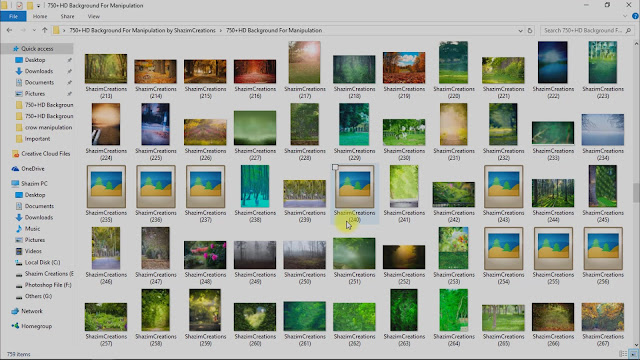Expand the ribbon using the chevron
Viewport: 640px width, 360px height.
tap(625, 16)
